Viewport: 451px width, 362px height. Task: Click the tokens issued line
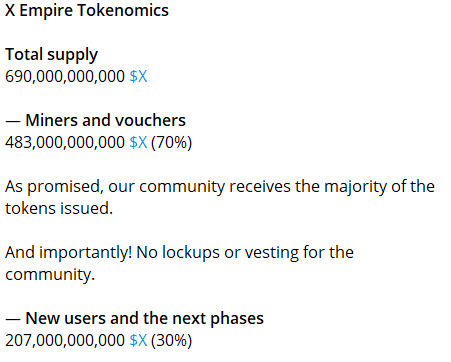[x=59, y=208]
